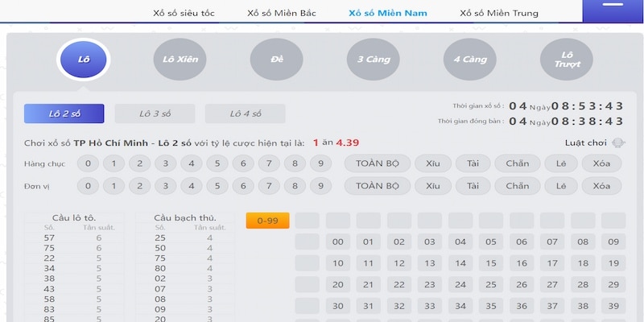Image resolution: width=644 pixels, height=322 pixels.
Task: Select number 43 in Cầu lô tô list
Action: click(49, 289)
